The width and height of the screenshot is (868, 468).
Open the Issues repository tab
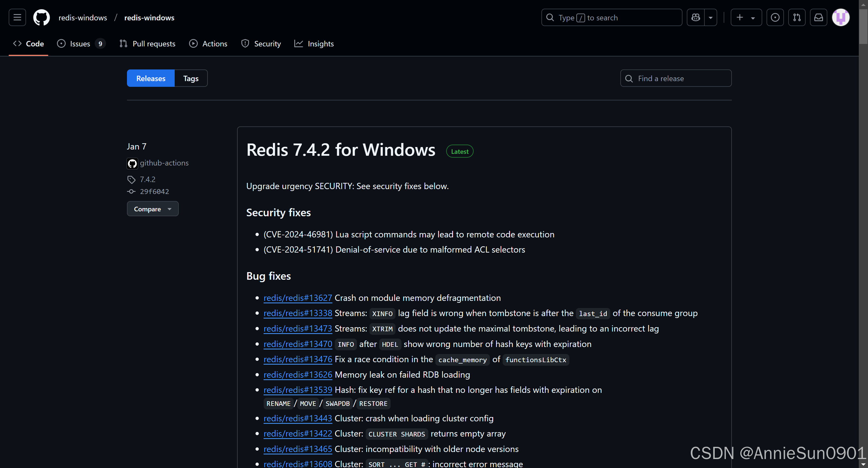point(80,44)
